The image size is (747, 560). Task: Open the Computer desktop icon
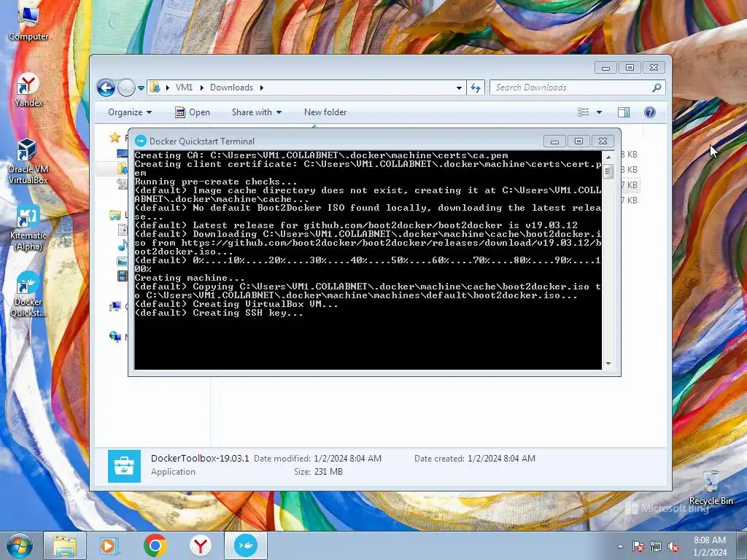point(28,23)
